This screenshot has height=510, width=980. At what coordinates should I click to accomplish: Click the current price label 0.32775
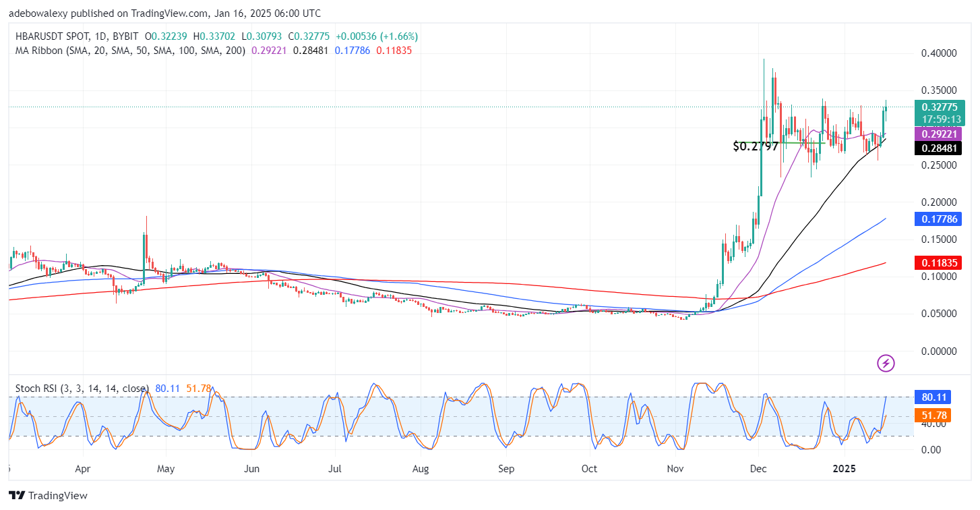(x=940, y=107)
